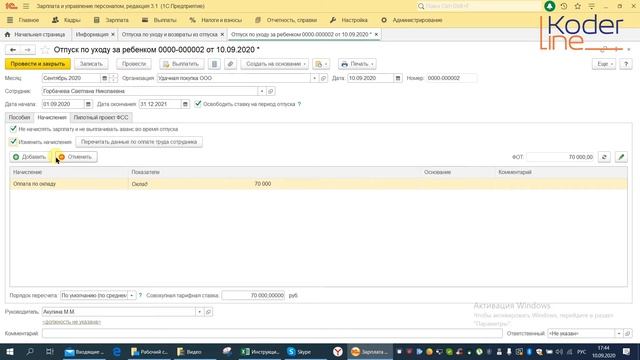Toggle Не начислять зарплату checkbox

coord(13,129)
